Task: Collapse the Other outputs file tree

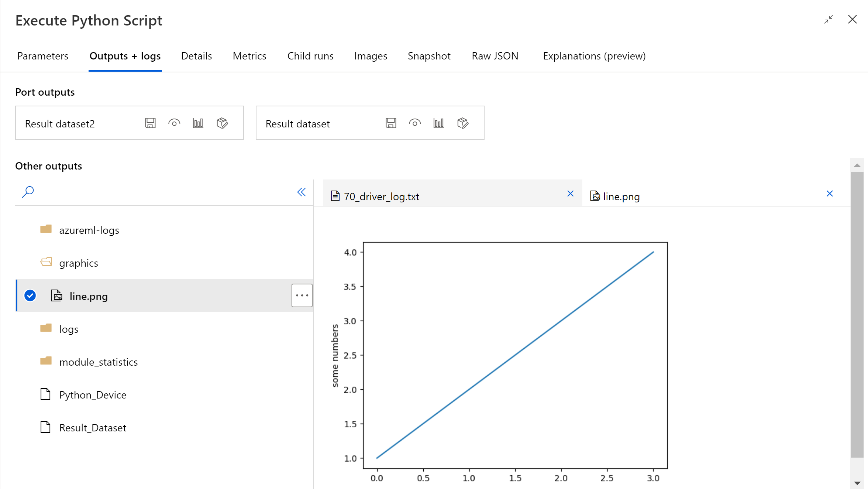Action: click(x=302, y=192)
